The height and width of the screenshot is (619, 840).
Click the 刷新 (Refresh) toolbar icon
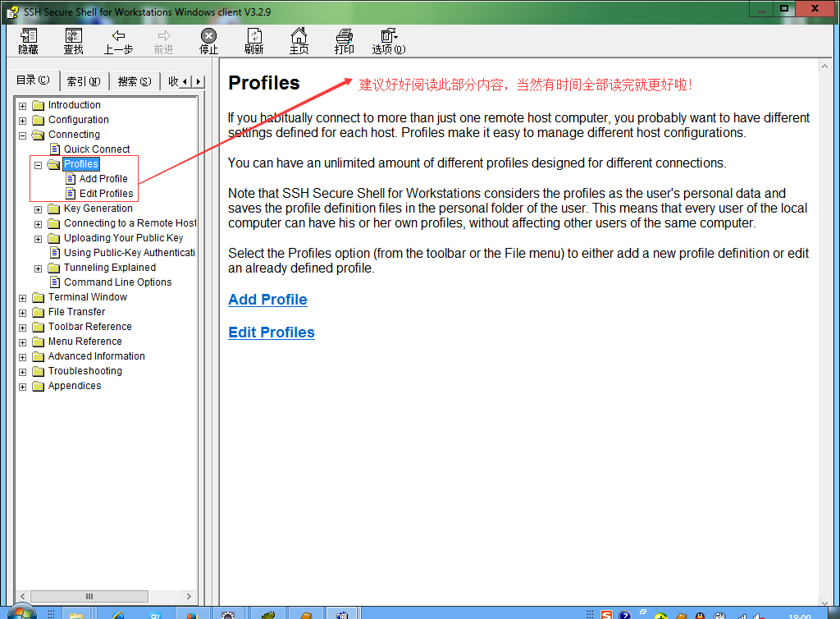[254, 41]
